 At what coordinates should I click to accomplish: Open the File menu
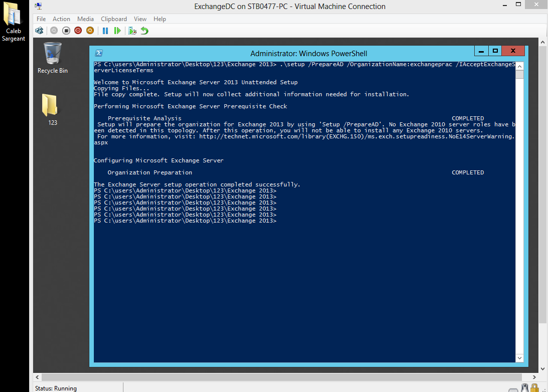(41, 19)
